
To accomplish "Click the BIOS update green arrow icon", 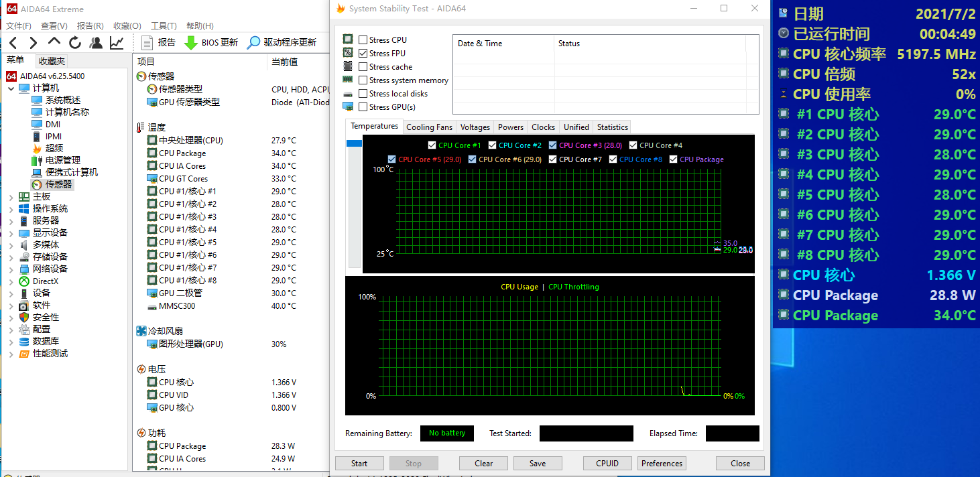I will tap(190, 43).
